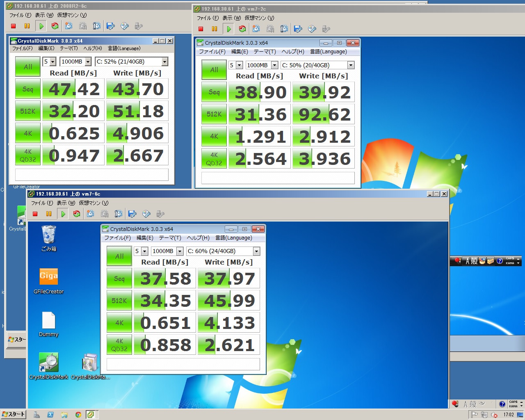Take a snapshot from the vm7-2c toolbar
Image resolution: width=525 pixels, height=420 pixels.
pyautogui.click(x=256, y=29)
